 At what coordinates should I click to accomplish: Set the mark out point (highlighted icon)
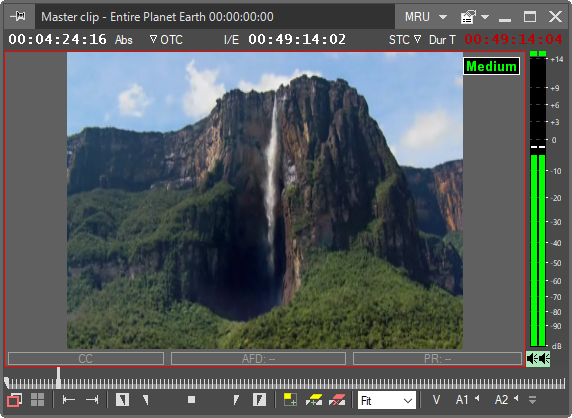pos(259,400)
